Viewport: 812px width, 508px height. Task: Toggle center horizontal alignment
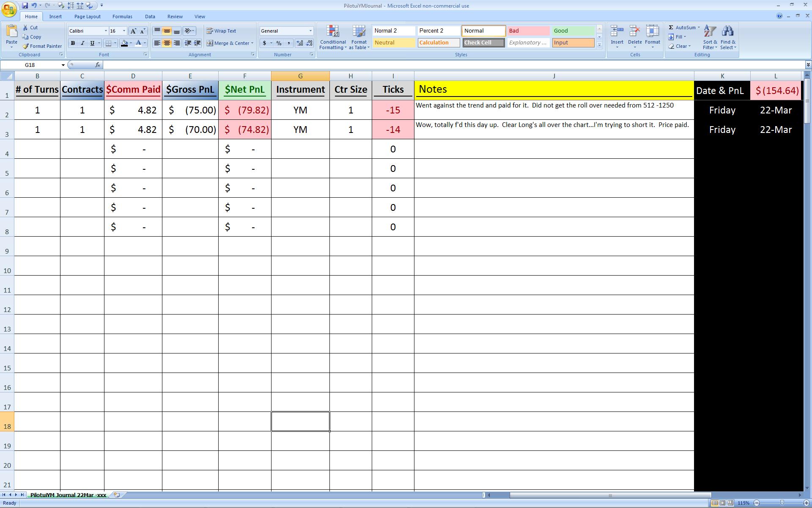tap(167, 43)
